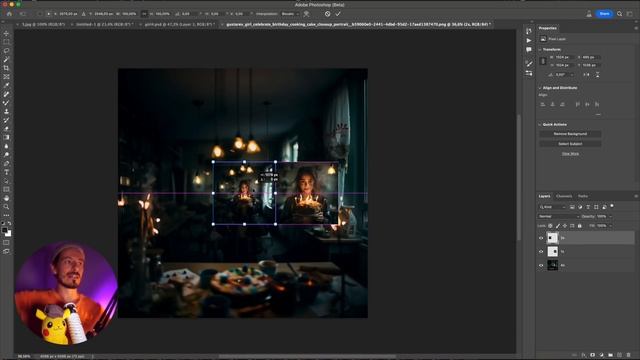Select the Eraser tool
This screenshot has height=360, width=640.
tap(6, 129)
